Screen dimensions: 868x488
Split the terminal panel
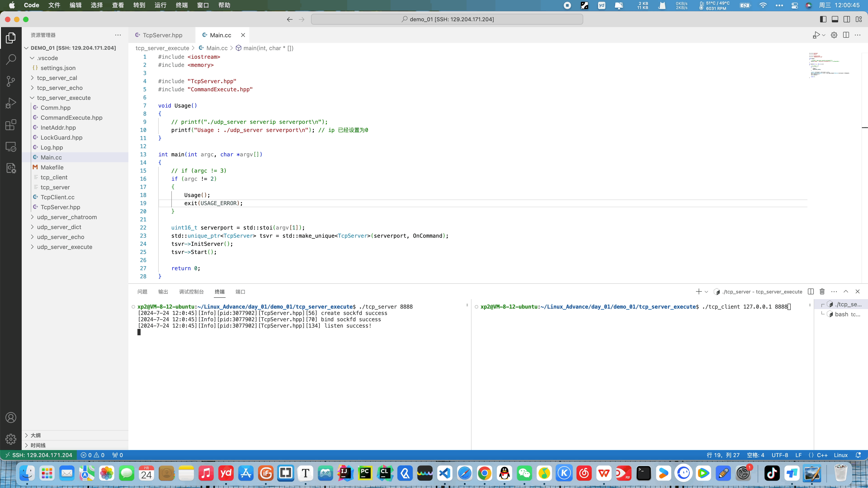pyautogui.click(x=811, y=292)
